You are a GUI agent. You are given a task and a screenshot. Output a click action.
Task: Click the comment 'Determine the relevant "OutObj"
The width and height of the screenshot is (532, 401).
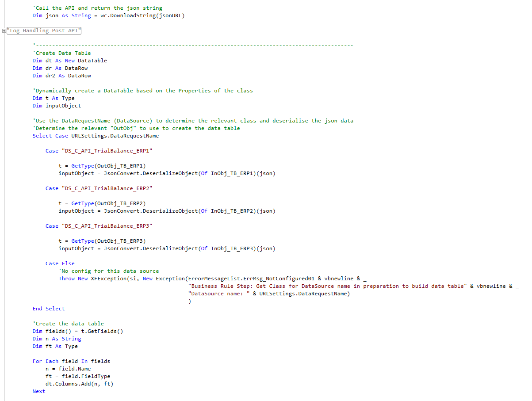click(136, 128)
